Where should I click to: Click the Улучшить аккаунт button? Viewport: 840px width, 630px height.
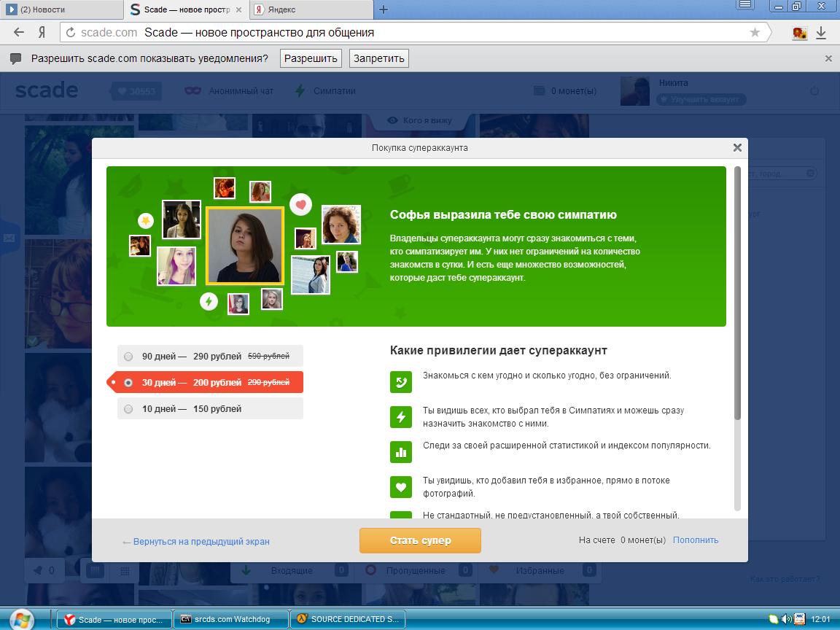(701, 99)
